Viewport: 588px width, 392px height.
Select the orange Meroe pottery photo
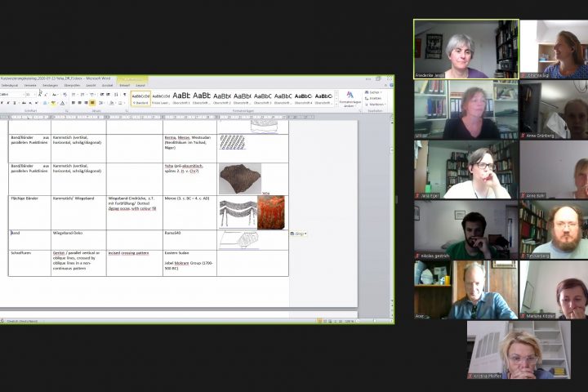[271, 212]
